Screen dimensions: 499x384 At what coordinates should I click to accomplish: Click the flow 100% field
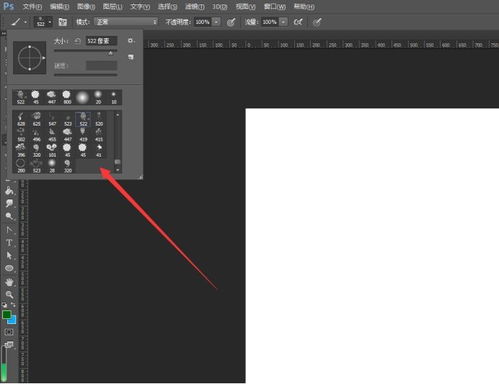[x=269, y=22]
